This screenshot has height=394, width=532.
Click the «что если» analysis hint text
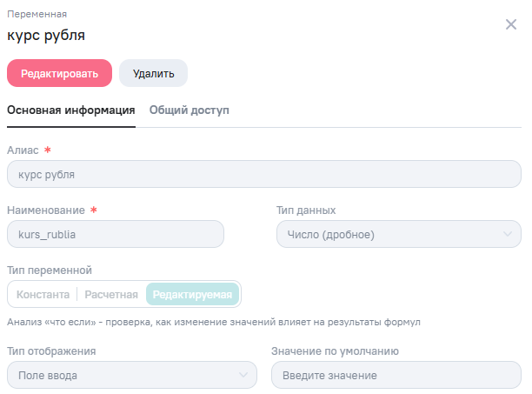point(213,322)
